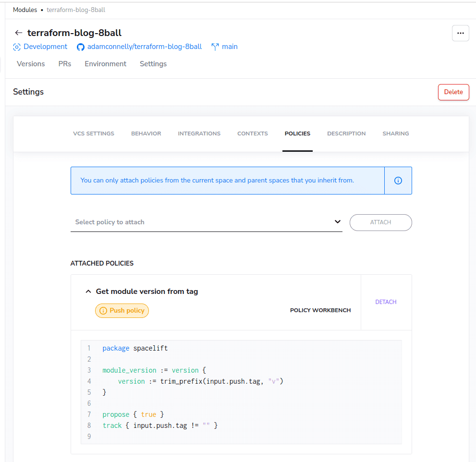The width and height of the screenshot is (476, 462).
Task: Select the SHARING tab
Action: click(x=396, y=134)
